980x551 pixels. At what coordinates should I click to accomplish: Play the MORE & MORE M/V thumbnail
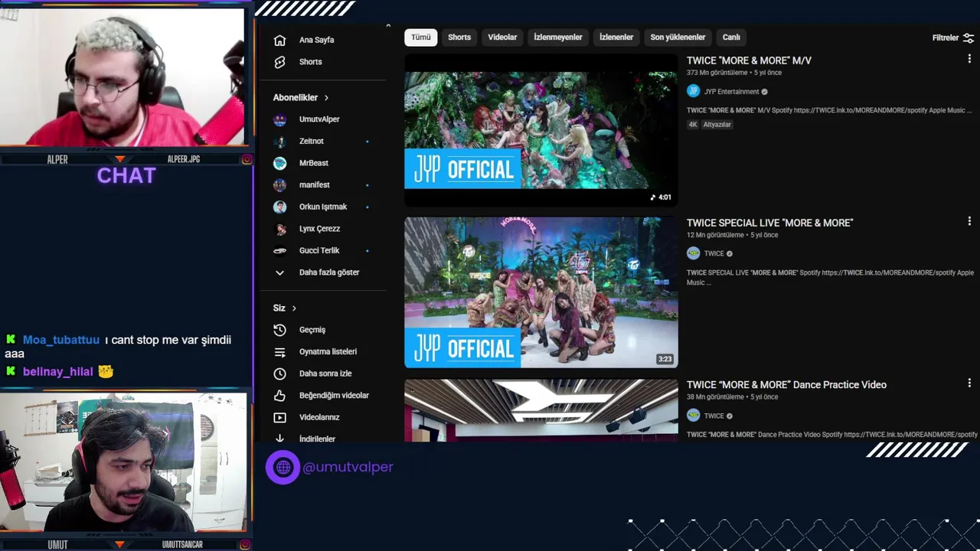coord(541,130)
